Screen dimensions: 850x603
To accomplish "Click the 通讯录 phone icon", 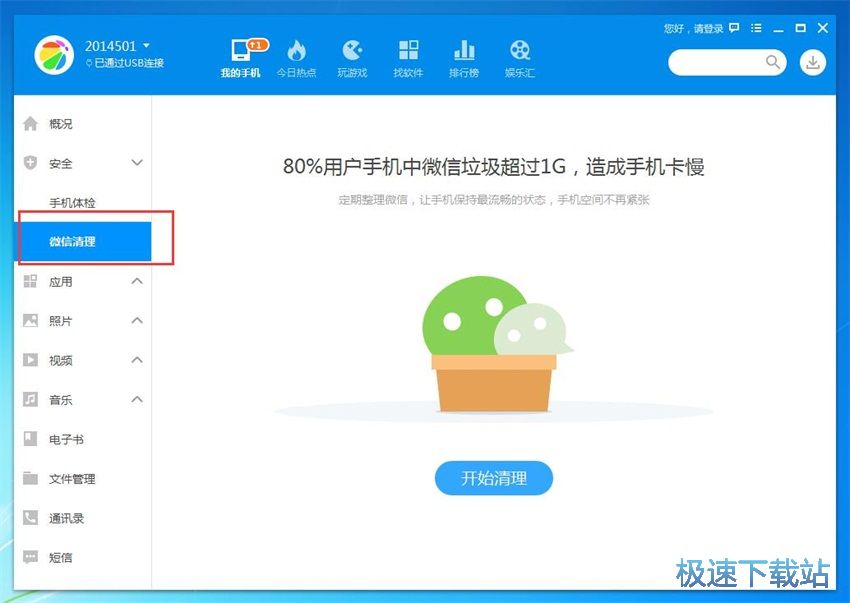I will (30, 517).
